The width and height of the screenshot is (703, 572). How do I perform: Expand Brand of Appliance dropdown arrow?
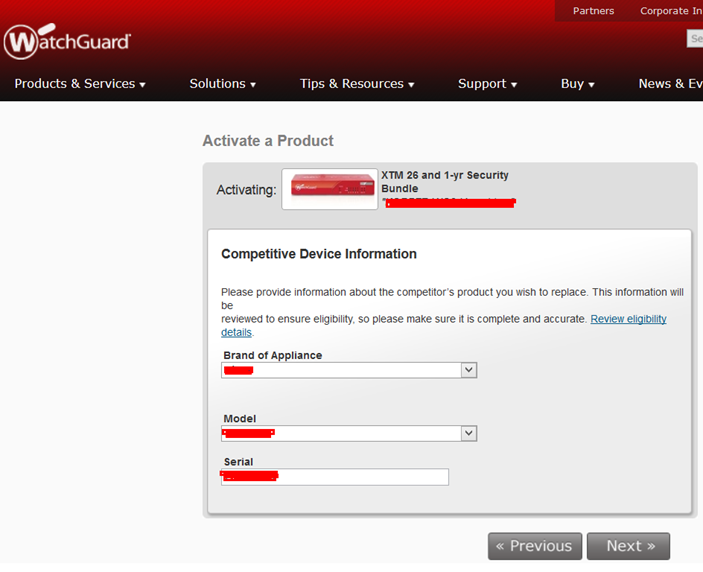point(469,370)
